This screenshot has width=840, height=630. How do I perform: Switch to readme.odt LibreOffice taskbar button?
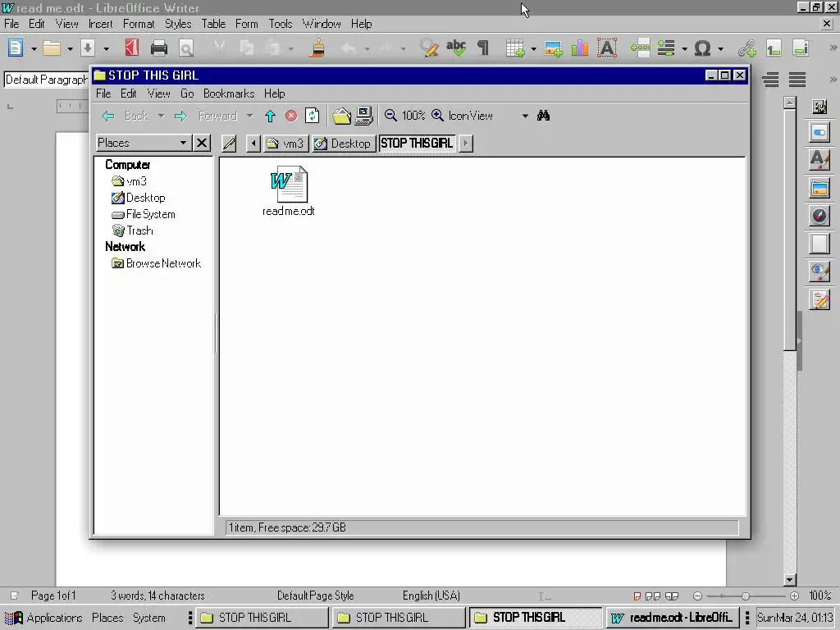672,618
